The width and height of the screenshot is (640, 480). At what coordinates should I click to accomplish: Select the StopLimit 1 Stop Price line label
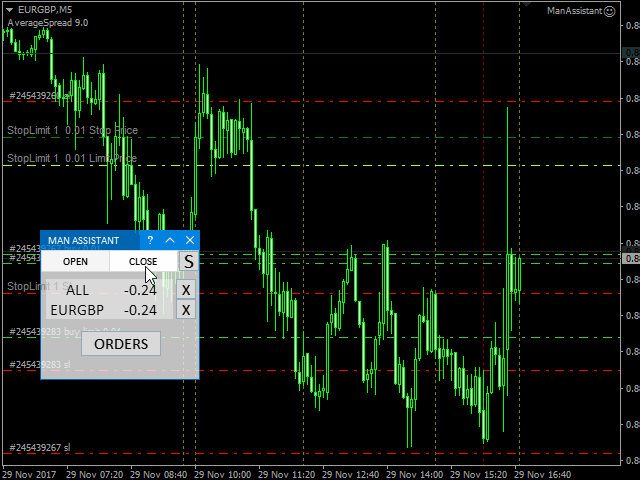(72, 131)
